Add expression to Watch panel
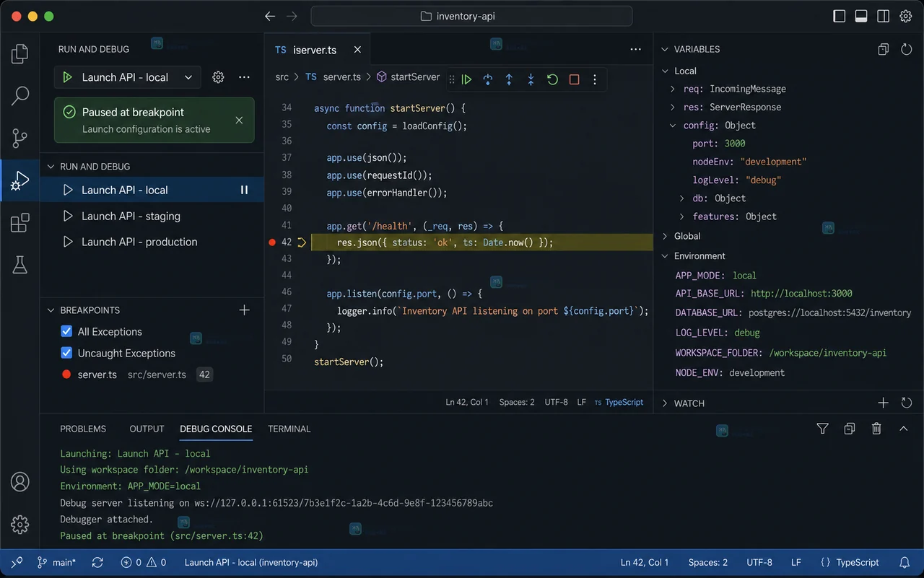Screen dimensions: 924x578 click(883, 403)
